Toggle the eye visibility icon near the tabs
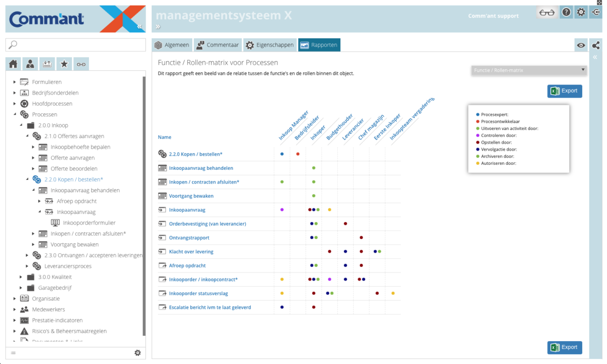 coord(581,45)
